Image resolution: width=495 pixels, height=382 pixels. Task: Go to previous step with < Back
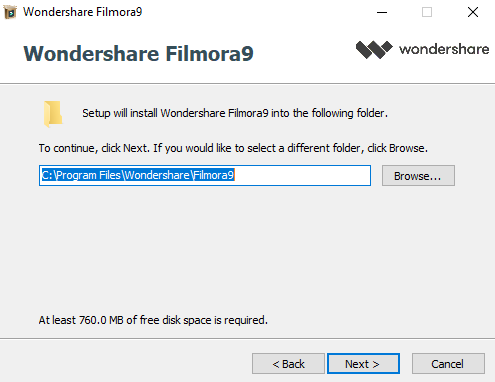point(288,364)
